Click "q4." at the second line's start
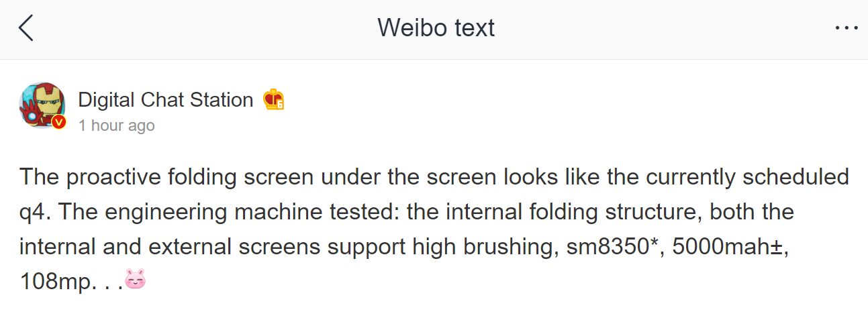Image resolution: width=868 pixels, height=318 pixels. 35,213
